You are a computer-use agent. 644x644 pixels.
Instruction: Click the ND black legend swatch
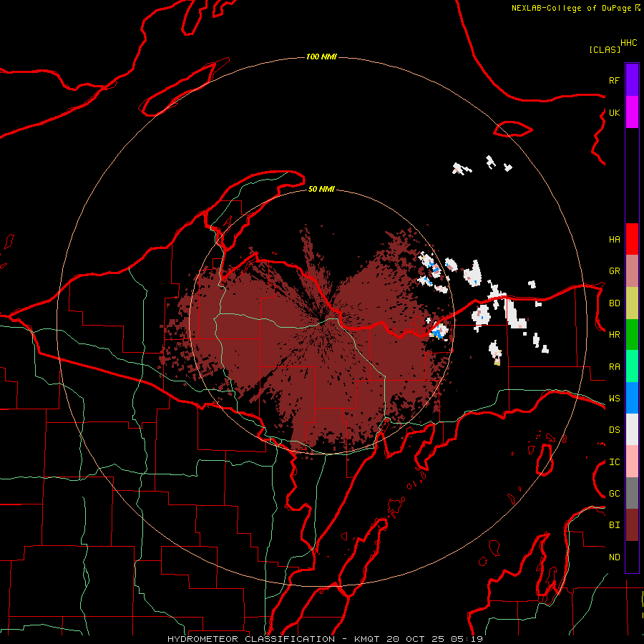pyautogui.click(x=632, y=557)
